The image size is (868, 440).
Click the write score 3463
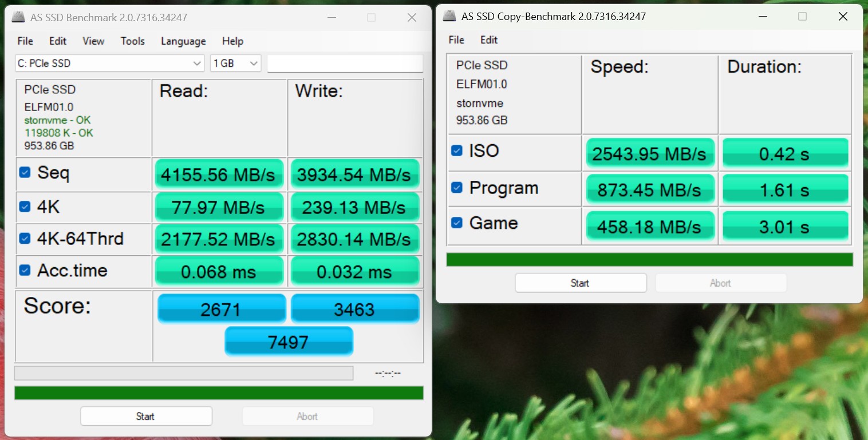point(355,308)
